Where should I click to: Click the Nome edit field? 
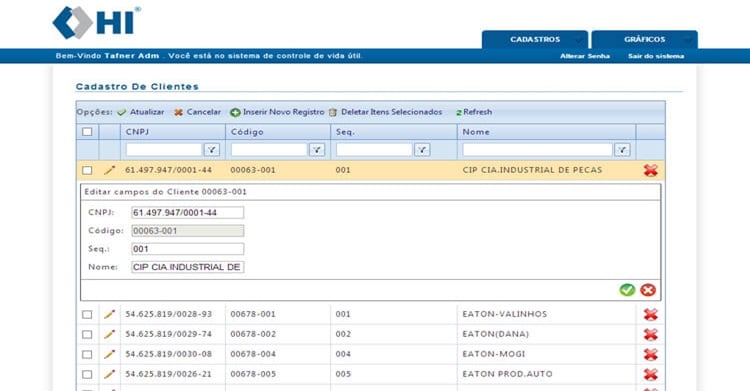point(188,267)
